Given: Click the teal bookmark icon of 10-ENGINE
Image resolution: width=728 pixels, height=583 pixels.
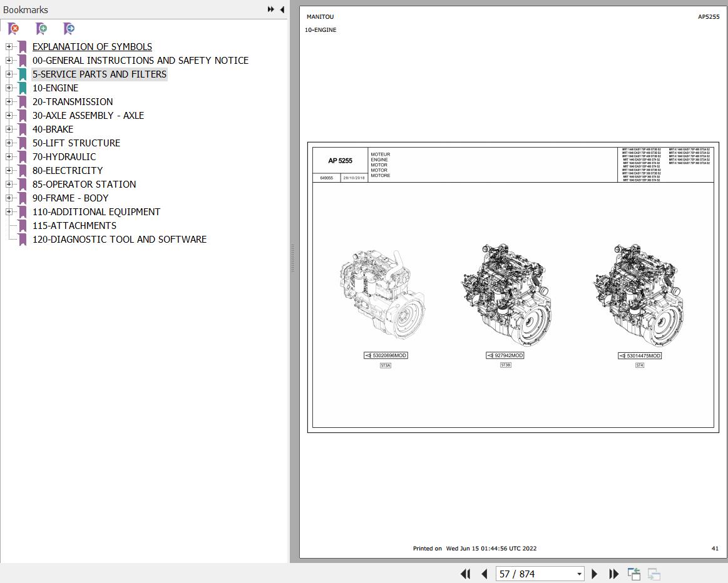Looking at the screenshot, I should 23,88.
